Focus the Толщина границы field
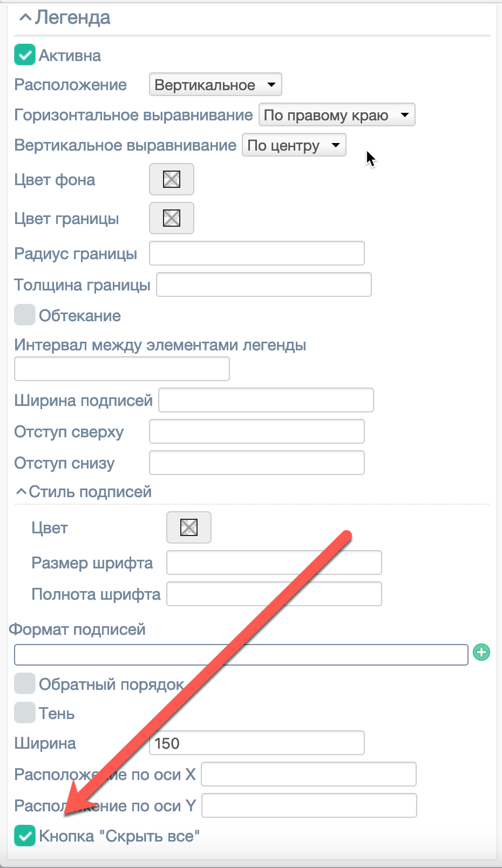This screenshot has height=868, width=502. (264, 284)
